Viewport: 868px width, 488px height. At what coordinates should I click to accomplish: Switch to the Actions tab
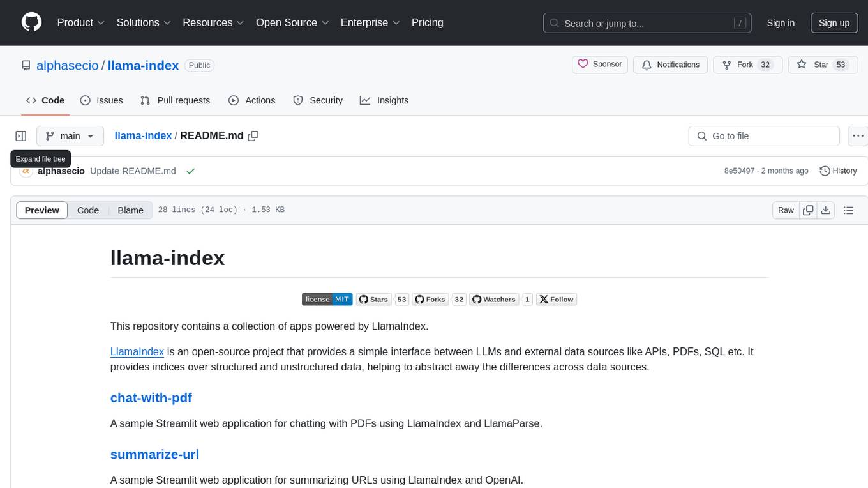252,100
